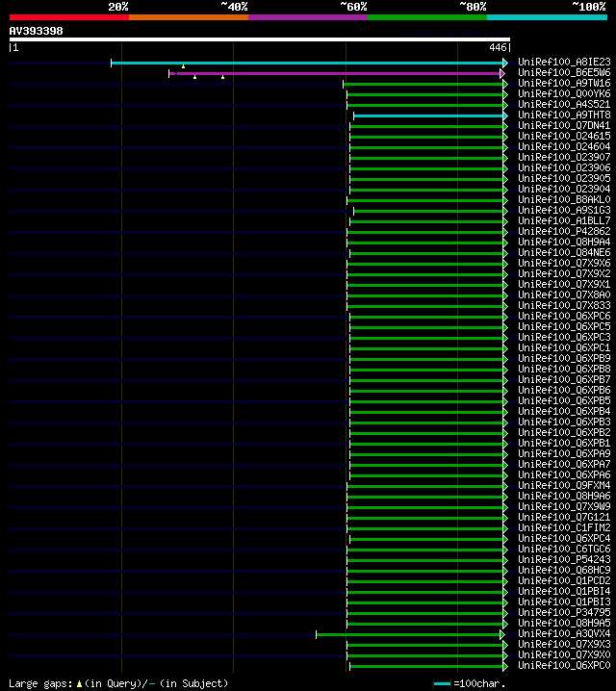This screenshot has width=616, height=691.
Task: Click the UniRef100_Q00YK6 label
Action: [564, 94]
